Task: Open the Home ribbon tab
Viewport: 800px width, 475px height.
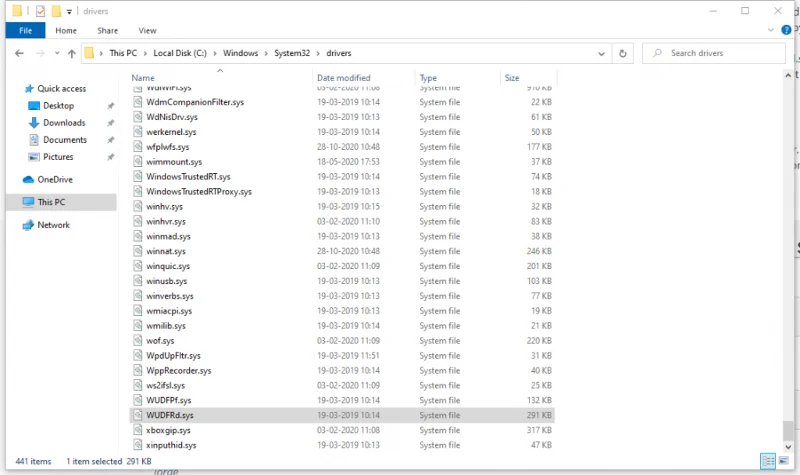Action: pos(66,31)
